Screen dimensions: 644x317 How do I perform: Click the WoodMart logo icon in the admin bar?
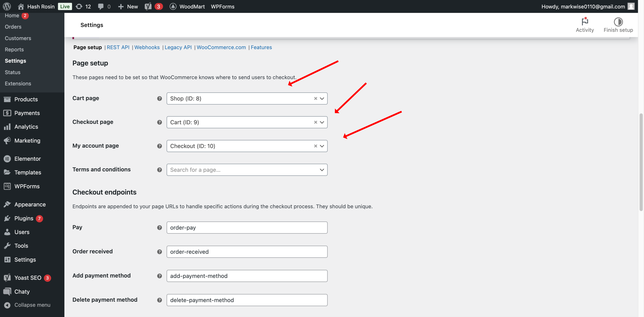coord(173,7)
